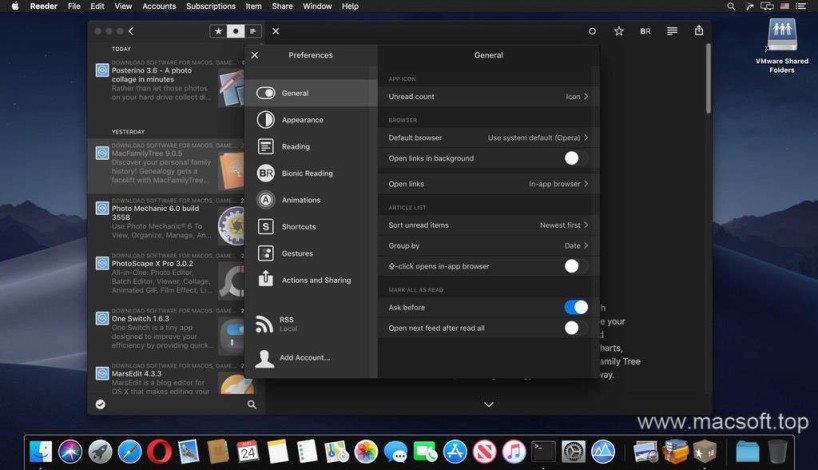Image resolution: width=818 pixels, height=470 pixels.
Task: Close the Preferences panel
Action: click(x=254, y=55)
